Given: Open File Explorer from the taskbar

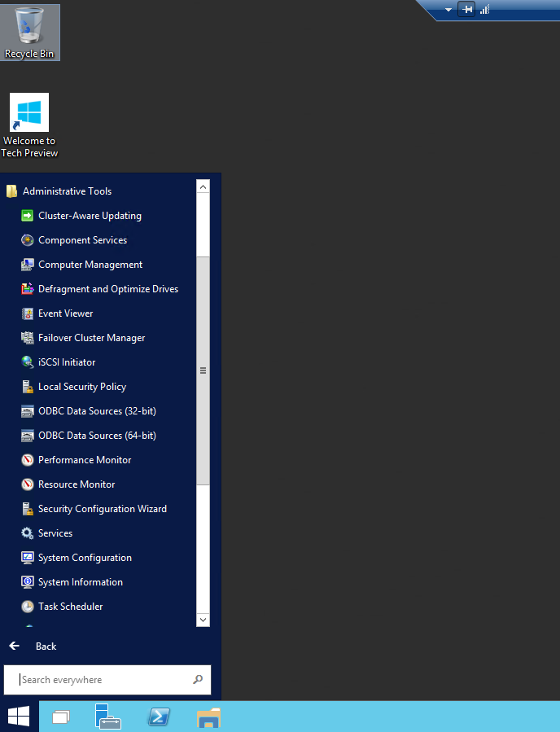Looking at the screenshot, I should pos(208,717).
